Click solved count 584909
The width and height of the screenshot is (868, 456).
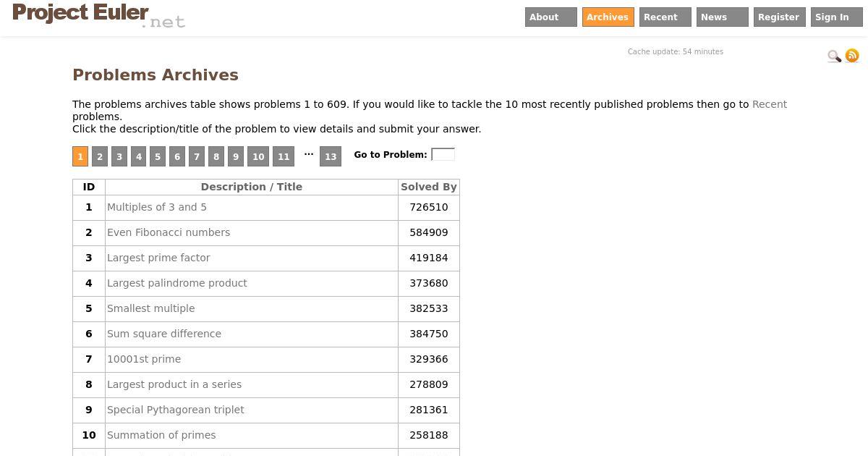pyautogui.click(x=429, y=232)
